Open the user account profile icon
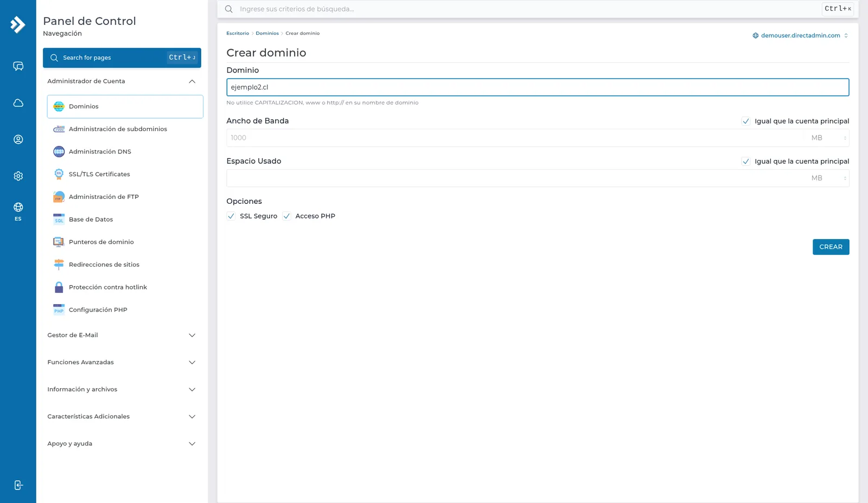The image size is (868, 503). (18, 139)
